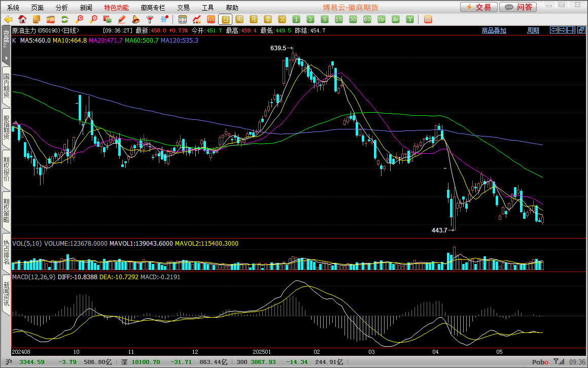Screen dimensions: 588x368
Task: Switch to 4hr period
Action: click(396, 19)
